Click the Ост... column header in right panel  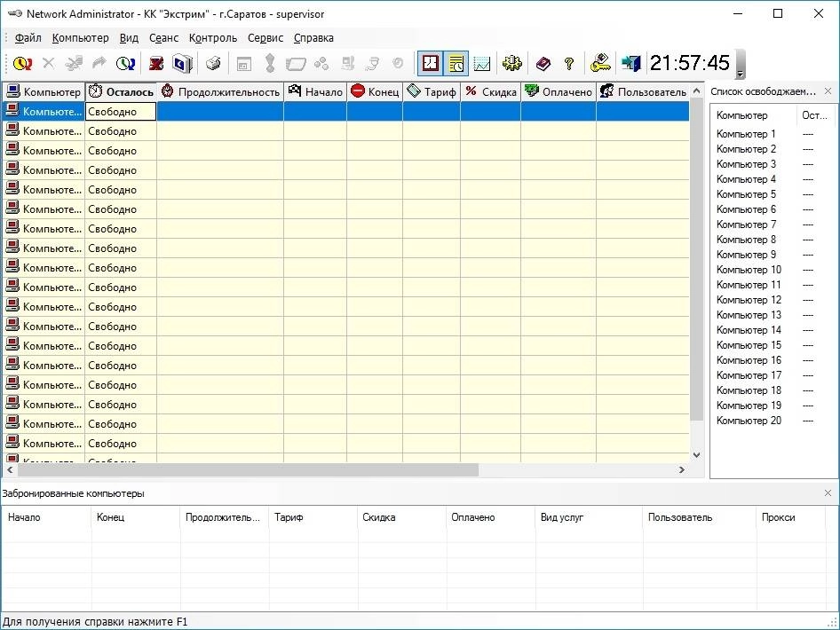coord(814,115)
